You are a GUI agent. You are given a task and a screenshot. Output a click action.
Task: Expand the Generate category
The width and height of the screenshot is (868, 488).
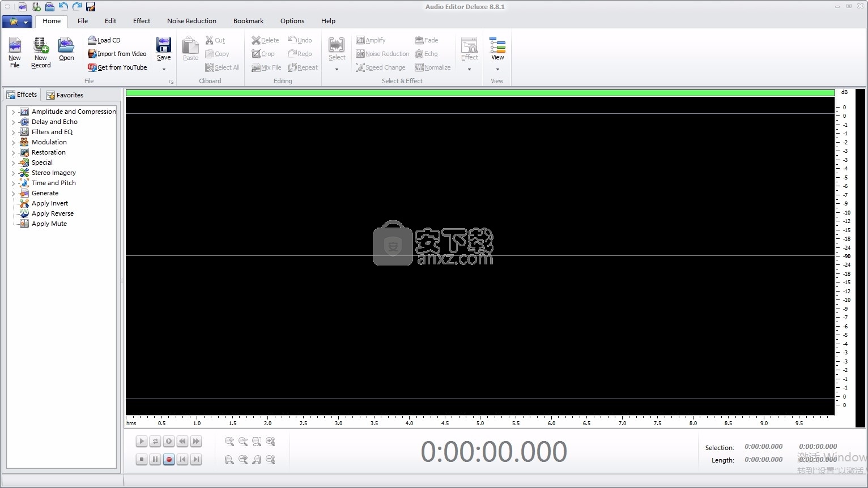pos(14,194)
